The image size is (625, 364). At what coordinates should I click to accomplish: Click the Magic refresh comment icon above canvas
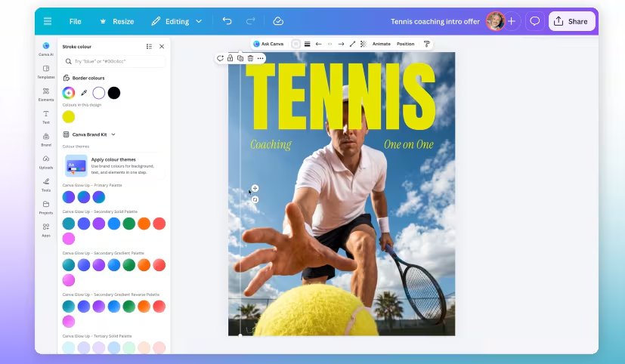coord(220,58)
